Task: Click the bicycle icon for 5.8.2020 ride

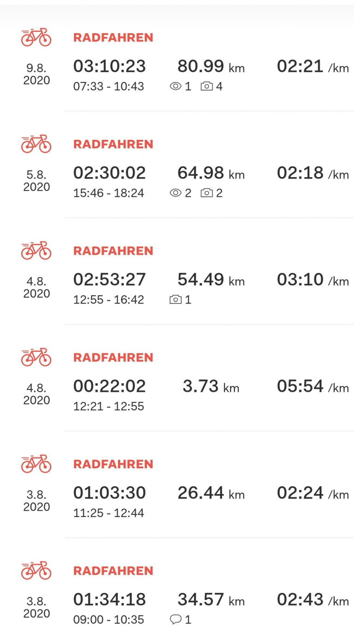Action: tap(36, 144)
